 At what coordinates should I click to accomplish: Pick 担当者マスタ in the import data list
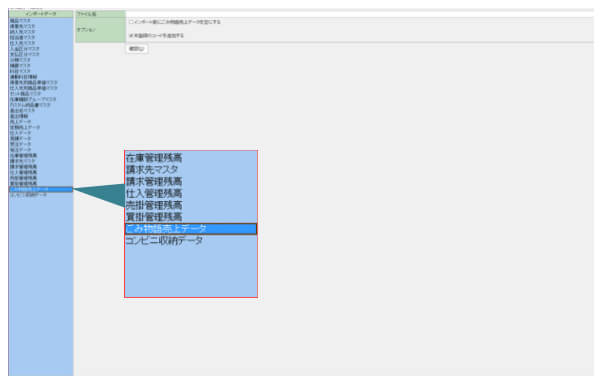pos(22,38)
